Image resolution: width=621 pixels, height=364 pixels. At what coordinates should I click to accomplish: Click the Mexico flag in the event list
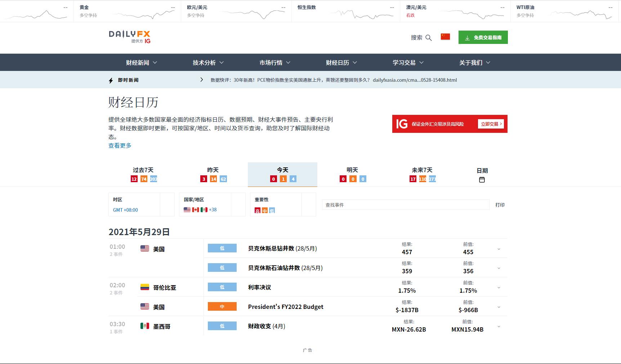144,326
